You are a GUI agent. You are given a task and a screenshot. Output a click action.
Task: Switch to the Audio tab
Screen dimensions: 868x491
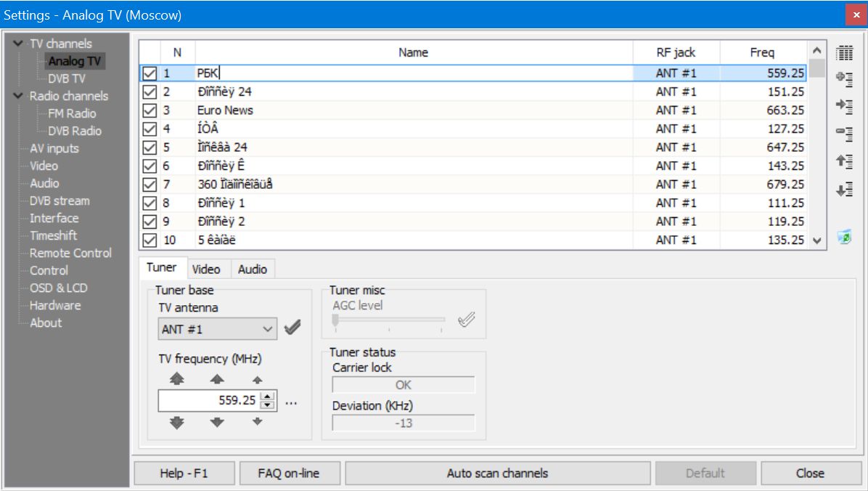click(252, 269)
